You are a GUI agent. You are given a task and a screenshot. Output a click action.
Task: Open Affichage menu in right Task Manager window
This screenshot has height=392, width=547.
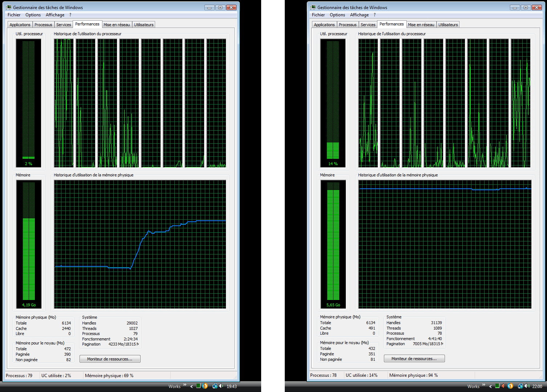point(360,15)
